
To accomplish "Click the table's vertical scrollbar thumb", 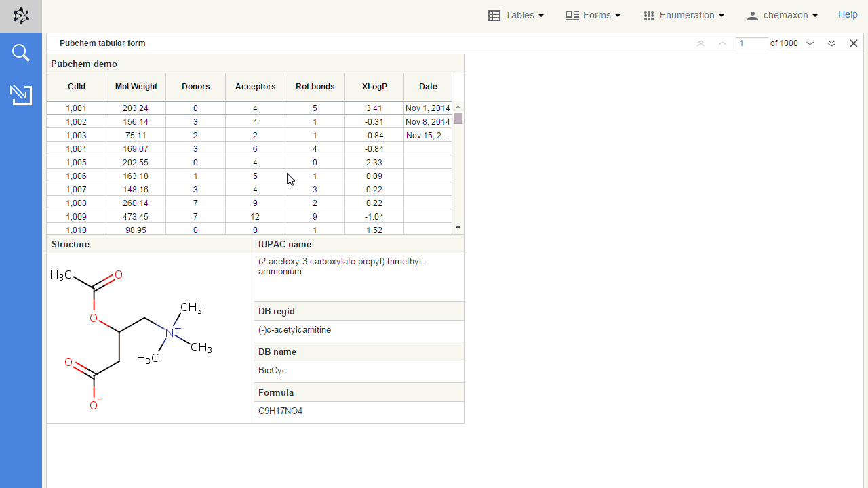I will click(x=458, y=118).
